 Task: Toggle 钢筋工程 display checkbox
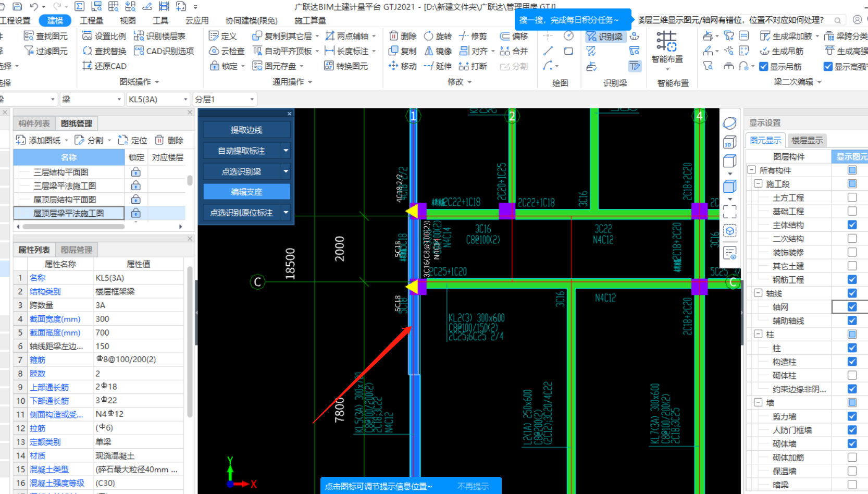coord(852,279)
